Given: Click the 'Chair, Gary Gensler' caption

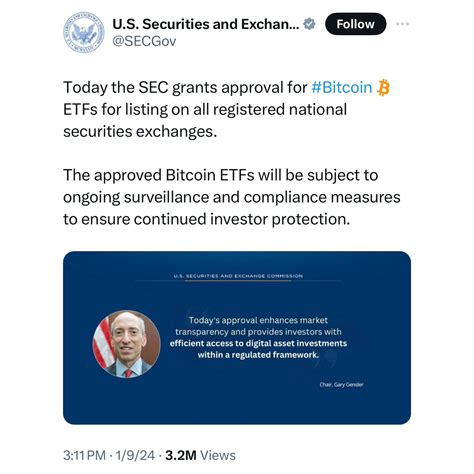Looking at the screenshot, I should point(341,384).
